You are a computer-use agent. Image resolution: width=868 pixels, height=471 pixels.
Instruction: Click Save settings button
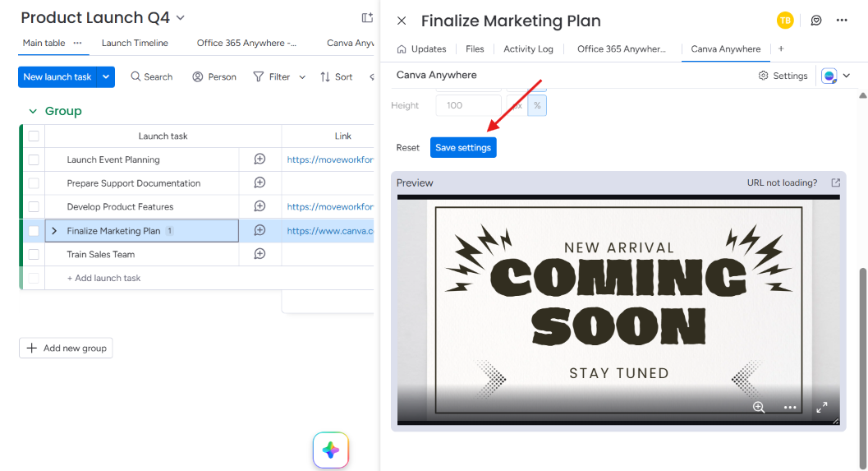[x=463, y=147]
